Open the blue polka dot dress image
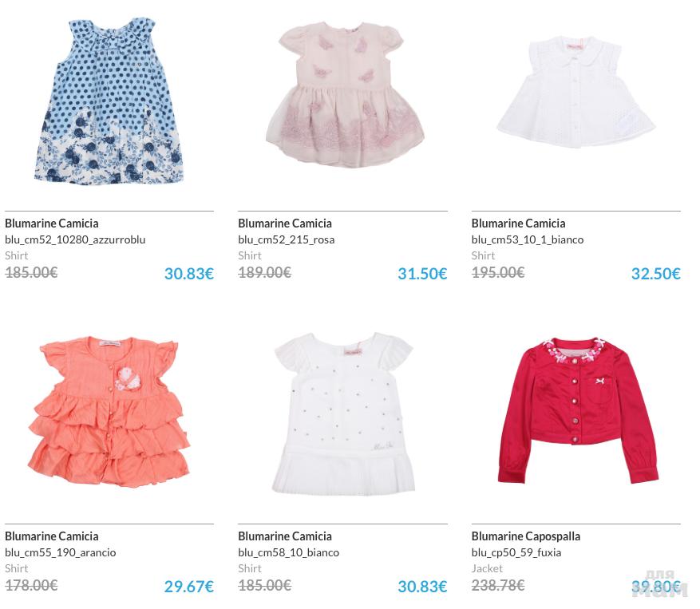Image resolution: width=700 pixels, height=609 pixels. 109,101
